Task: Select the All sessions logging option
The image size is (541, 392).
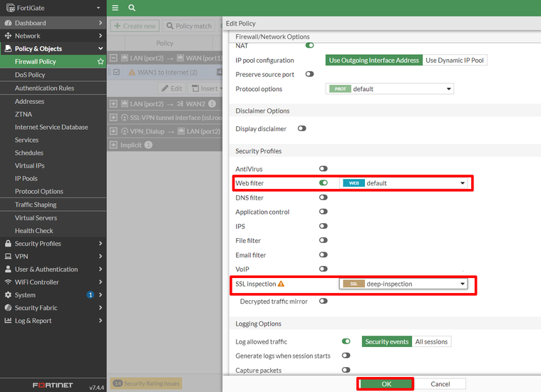Action: (x=431, y=342)
